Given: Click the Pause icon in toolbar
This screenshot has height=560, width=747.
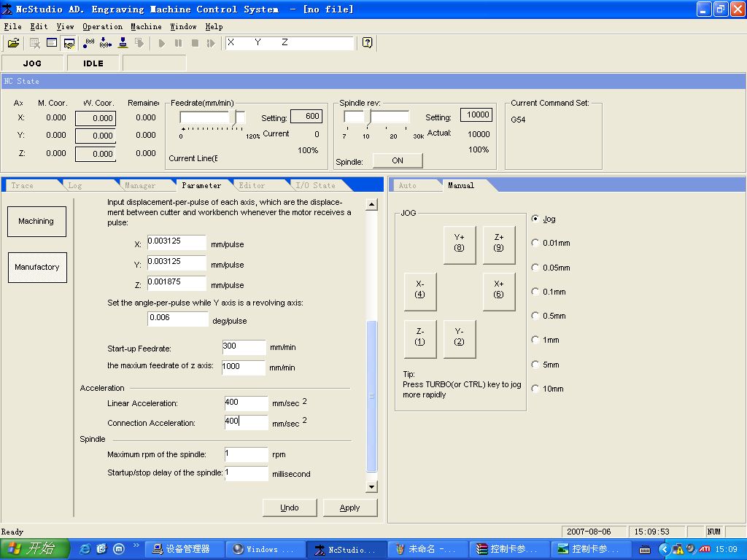Looking at the screenshot, I should coord(179,43).
